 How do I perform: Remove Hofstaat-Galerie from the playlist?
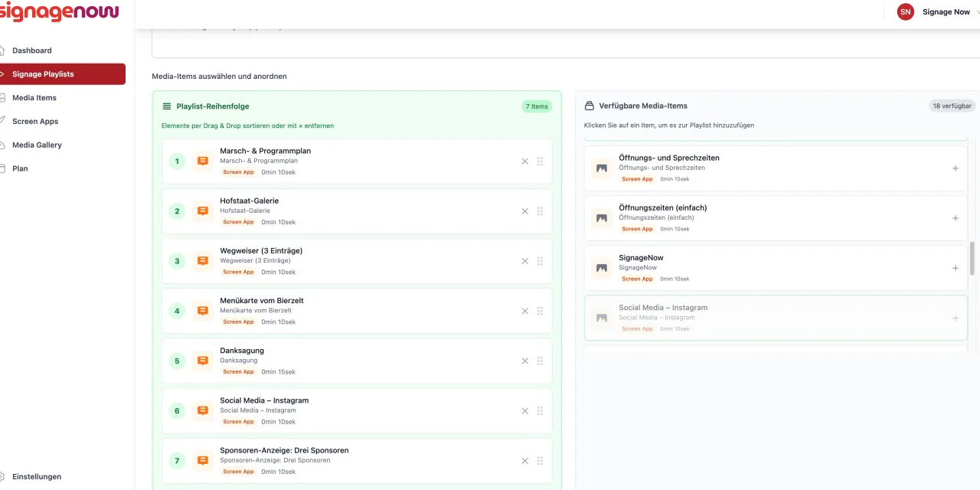click(x=524, y=211)
